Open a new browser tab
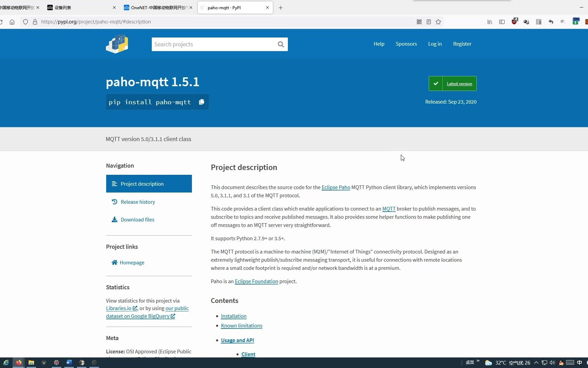 tap(280, 7)
